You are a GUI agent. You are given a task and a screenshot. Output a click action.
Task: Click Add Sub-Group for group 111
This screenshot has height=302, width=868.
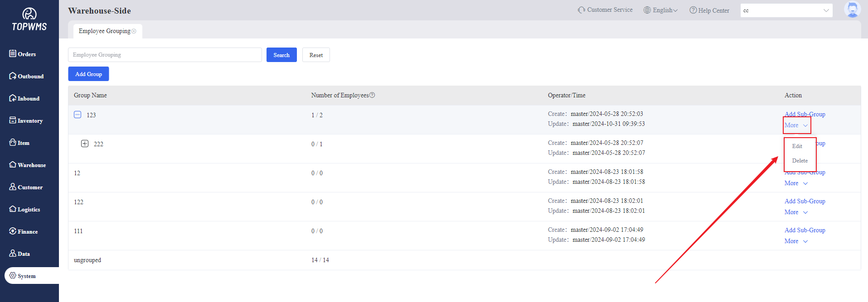[x=805, y=230]
